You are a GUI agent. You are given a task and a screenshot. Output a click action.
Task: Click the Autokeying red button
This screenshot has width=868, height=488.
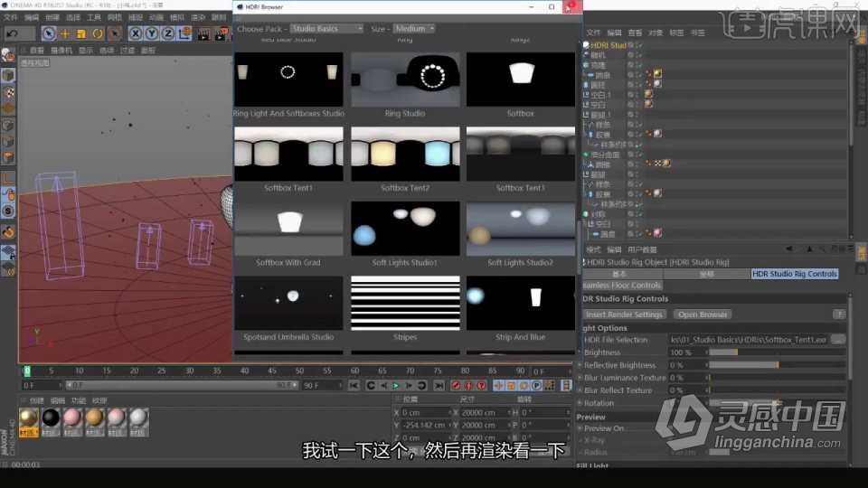pyautogui.click(x=469, y=386)
